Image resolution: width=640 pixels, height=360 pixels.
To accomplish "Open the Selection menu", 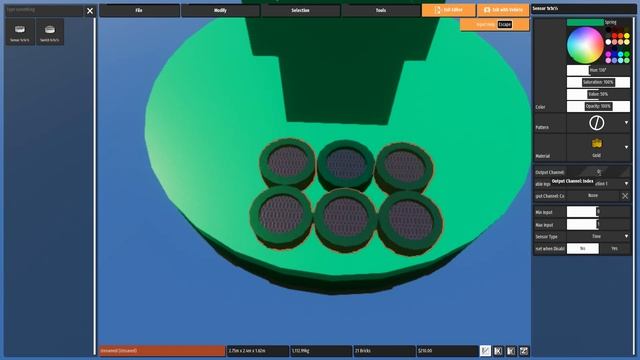I will point(300,10).
